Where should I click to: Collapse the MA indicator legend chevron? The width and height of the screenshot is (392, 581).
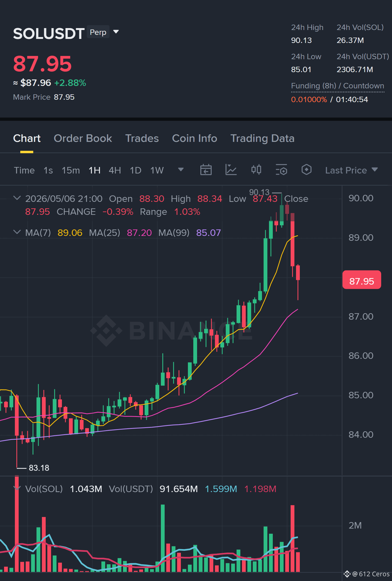[x=17, y=232]
